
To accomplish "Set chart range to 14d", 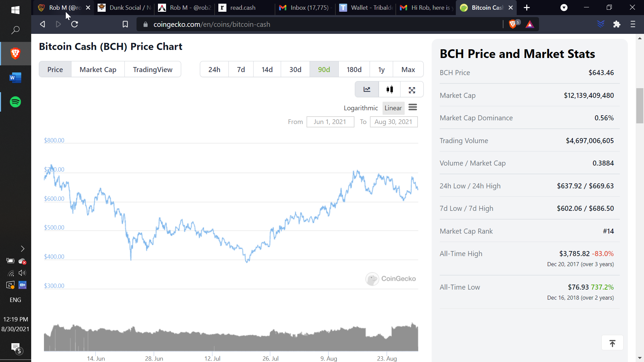I will pos(267,69).
